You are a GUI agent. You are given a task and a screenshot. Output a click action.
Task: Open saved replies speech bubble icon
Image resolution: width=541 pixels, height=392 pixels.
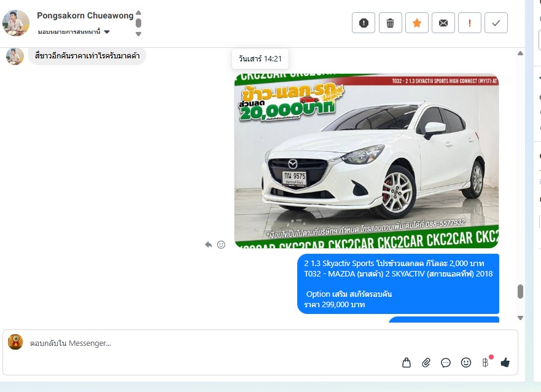click(x=446, y=363)
